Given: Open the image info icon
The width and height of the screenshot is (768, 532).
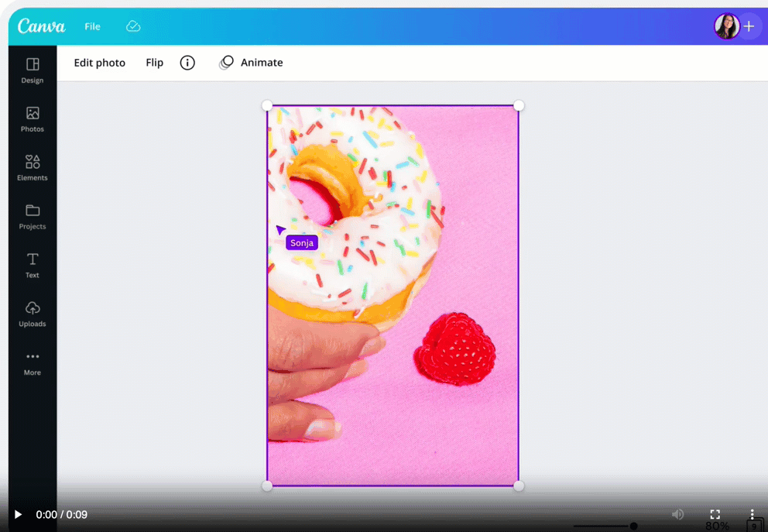Looking at the screenshot, I should (x=187, y=63).
